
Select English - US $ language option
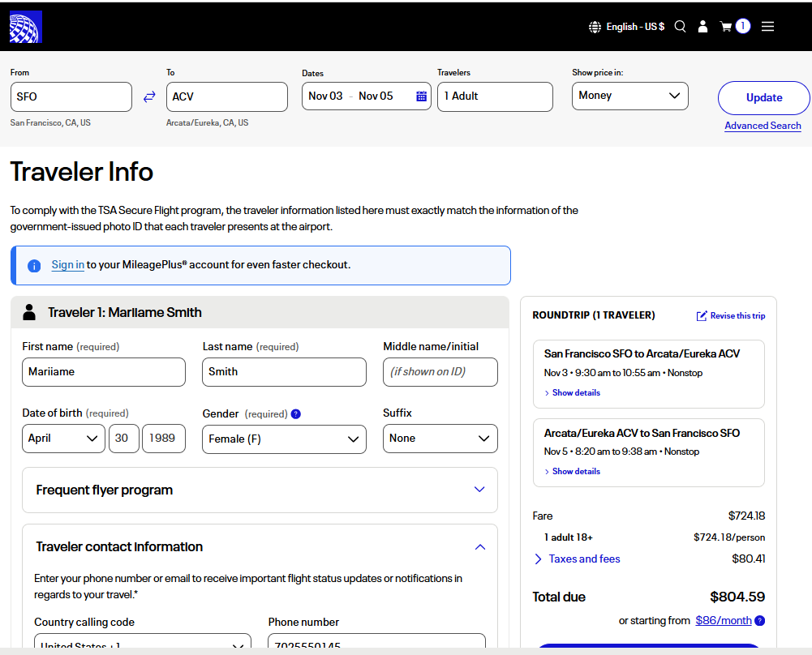626,27
